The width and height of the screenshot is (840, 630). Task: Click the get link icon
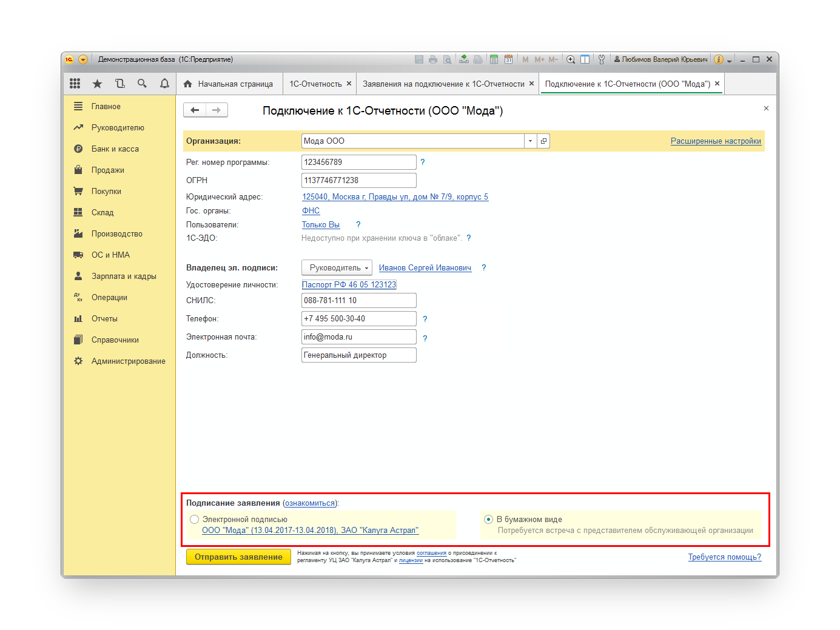[464, 59]
